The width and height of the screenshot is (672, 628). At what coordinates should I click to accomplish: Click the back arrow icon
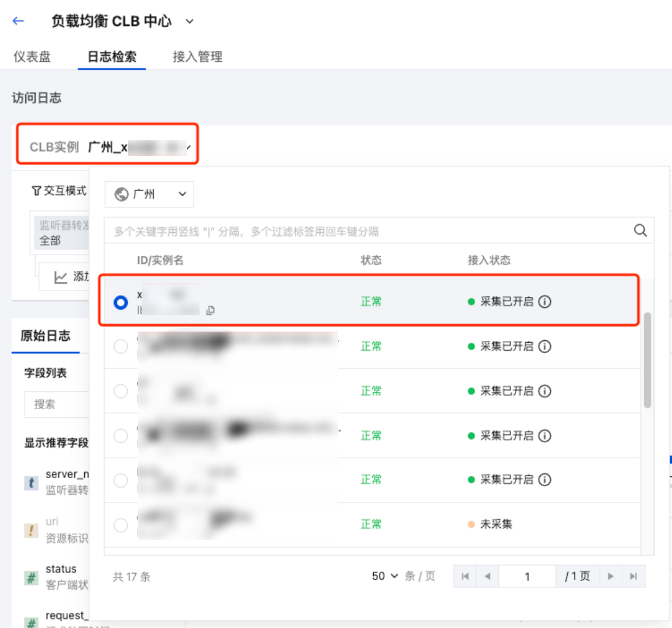[19, 21]
